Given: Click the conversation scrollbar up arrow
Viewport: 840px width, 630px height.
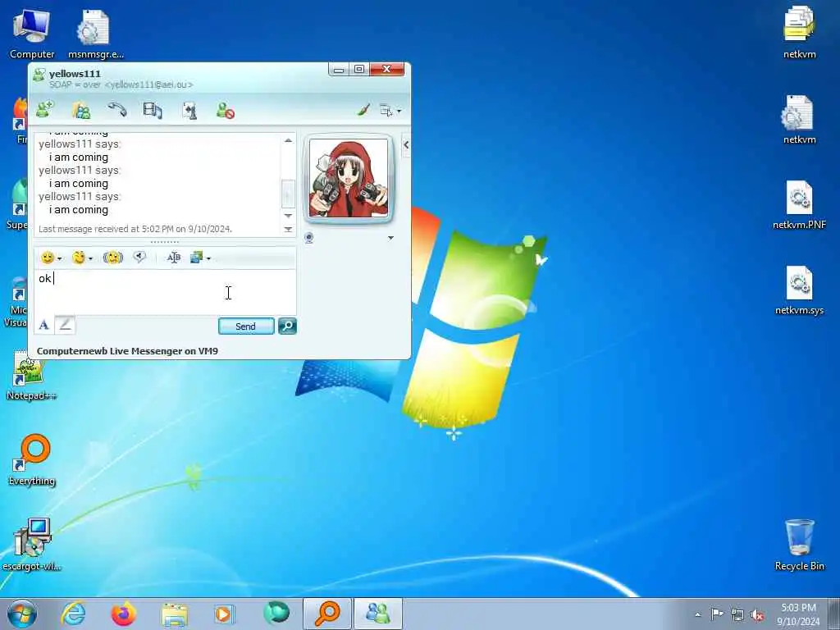Looking at the screenshot, I should (x=288, y=140).
